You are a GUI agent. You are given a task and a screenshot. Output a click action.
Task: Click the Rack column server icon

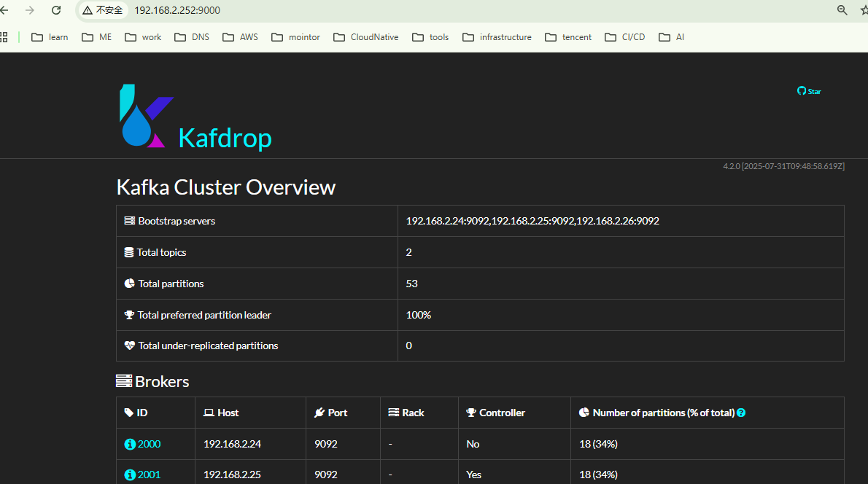(x=394, y=413)
